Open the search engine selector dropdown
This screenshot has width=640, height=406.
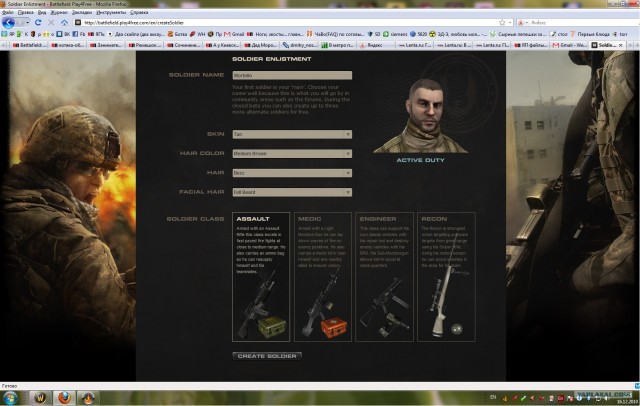(x=523, y=22)
